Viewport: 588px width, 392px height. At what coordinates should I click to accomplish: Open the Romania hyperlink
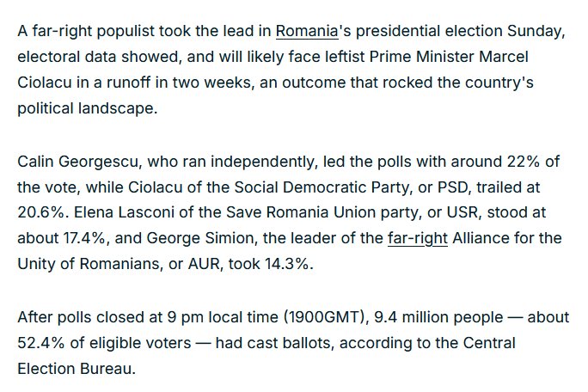tap(307, 31)
